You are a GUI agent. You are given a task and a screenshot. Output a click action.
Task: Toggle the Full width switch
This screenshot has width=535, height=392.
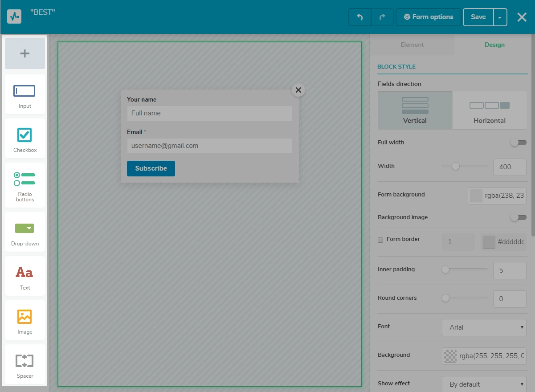point(519,143)
